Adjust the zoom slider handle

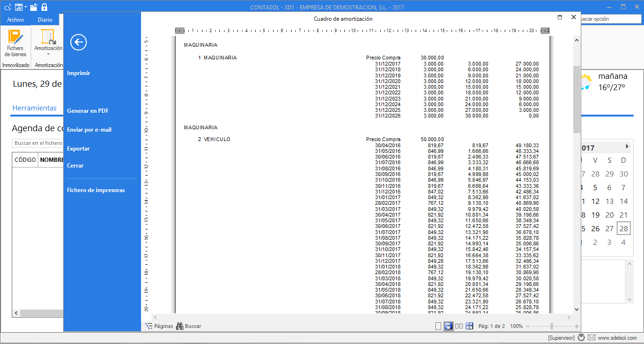click(551, 327)
